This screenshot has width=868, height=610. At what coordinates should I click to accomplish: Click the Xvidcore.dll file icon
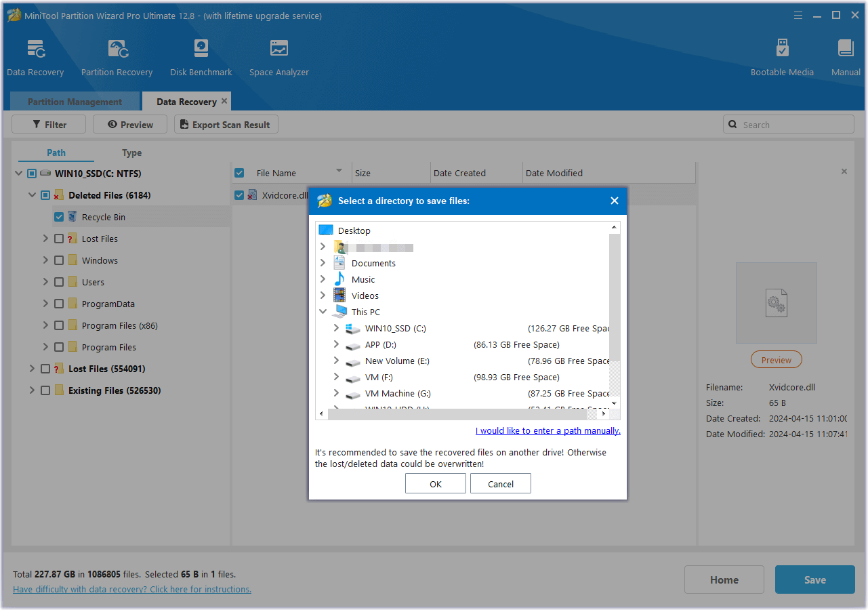[x=252, y=195]
